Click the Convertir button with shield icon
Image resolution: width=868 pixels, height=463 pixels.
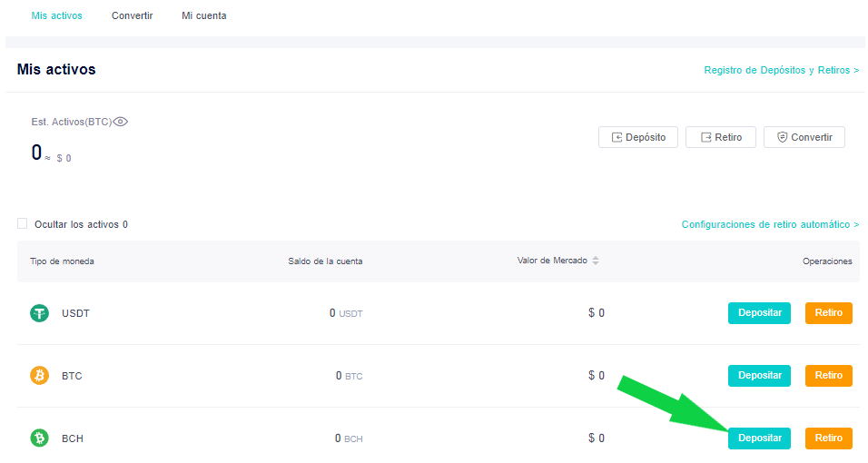click(804, 137)
